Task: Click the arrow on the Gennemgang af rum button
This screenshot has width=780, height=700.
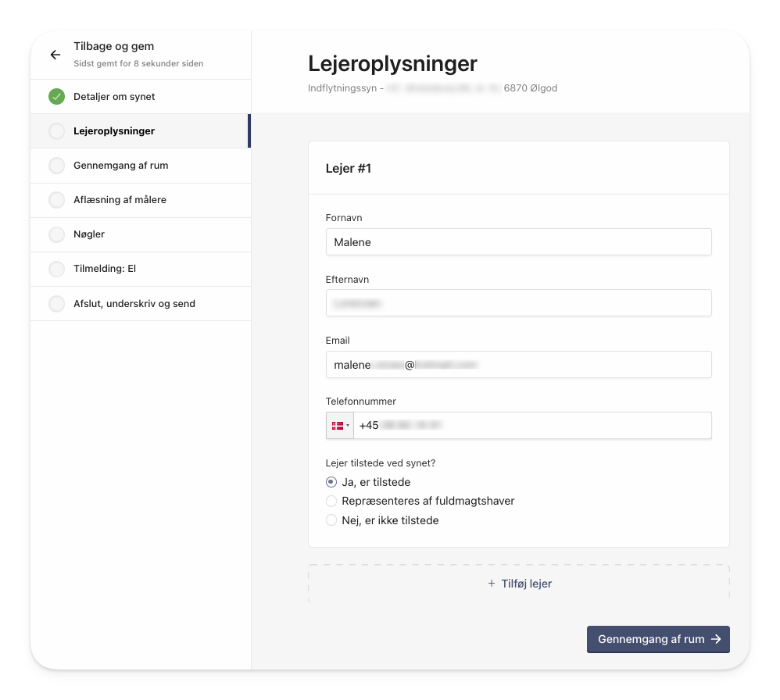Action: (x=716, y=639)
